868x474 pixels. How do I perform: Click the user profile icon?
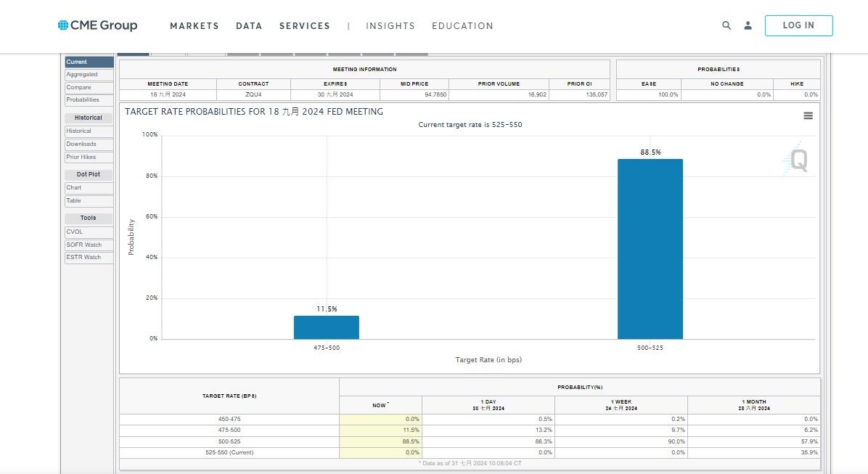(x=748, y=25)
